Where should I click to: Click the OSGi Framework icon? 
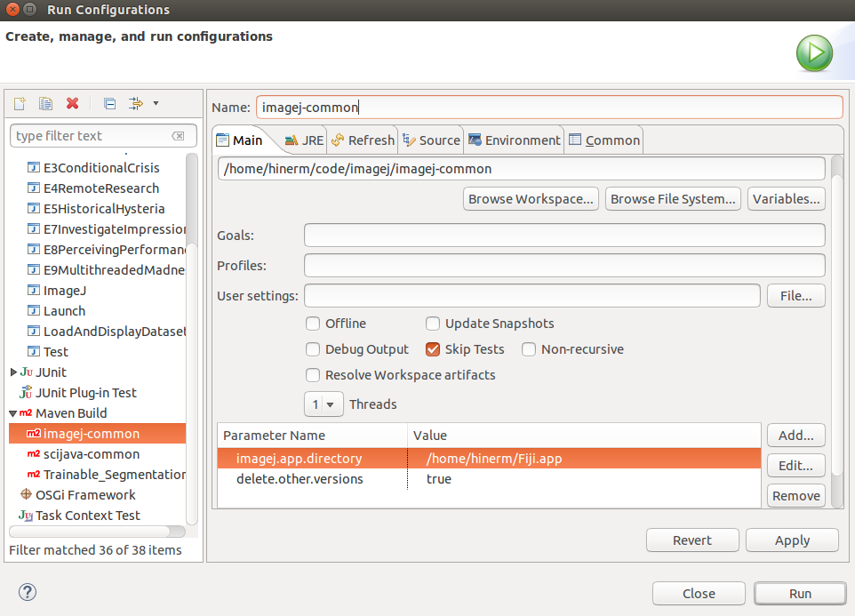(x=26, y=494)
